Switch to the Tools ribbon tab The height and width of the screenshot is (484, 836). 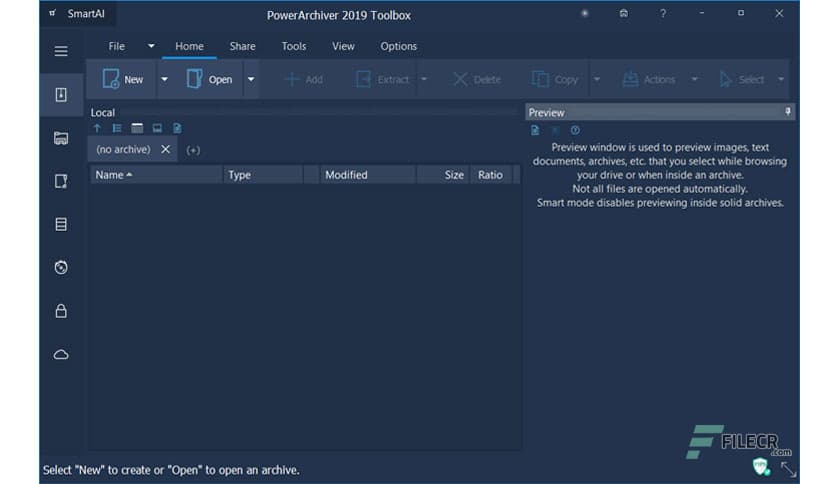point(294,46)
